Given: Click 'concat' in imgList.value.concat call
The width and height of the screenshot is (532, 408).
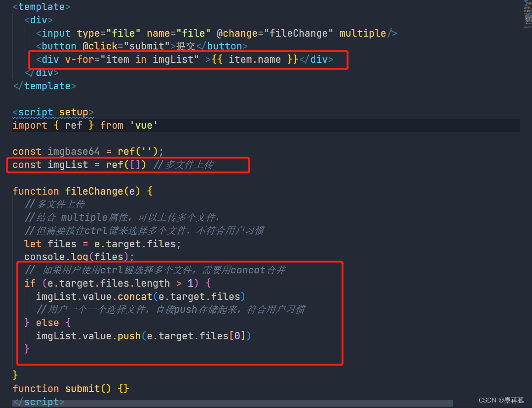Looking at the screenshot, I should [135, 296].
